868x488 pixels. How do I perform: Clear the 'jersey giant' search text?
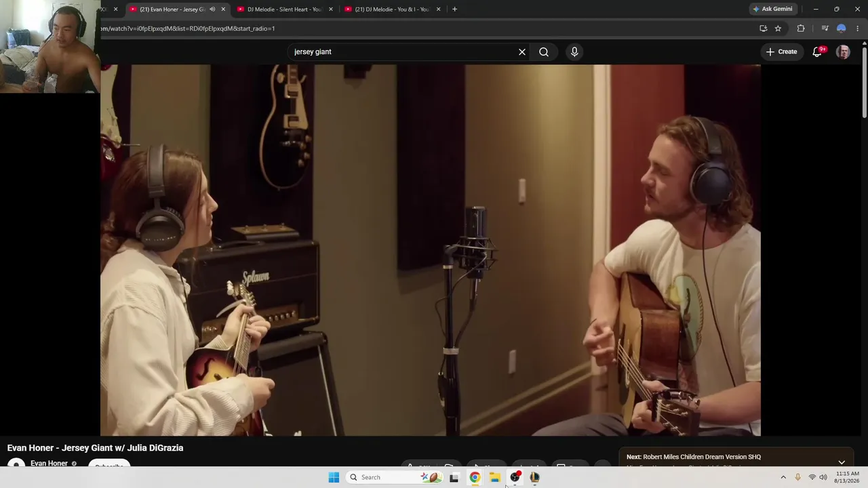coord(522,52)
